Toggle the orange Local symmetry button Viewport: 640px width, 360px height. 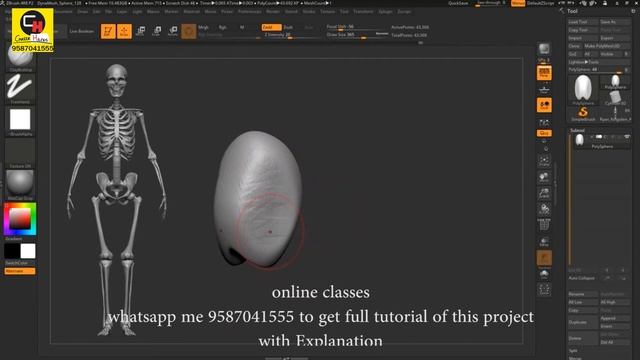click(544, 105)
